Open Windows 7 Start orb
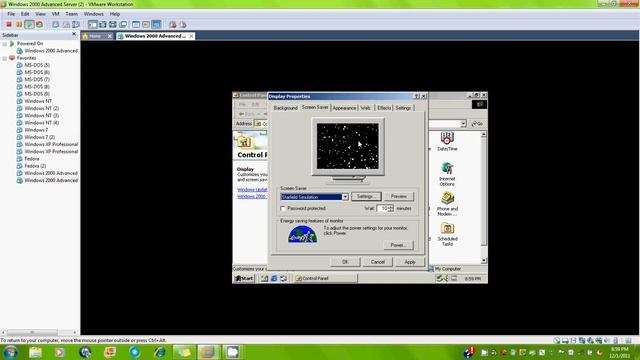Viewport: 640px width, 360px height. pos(10,352)
